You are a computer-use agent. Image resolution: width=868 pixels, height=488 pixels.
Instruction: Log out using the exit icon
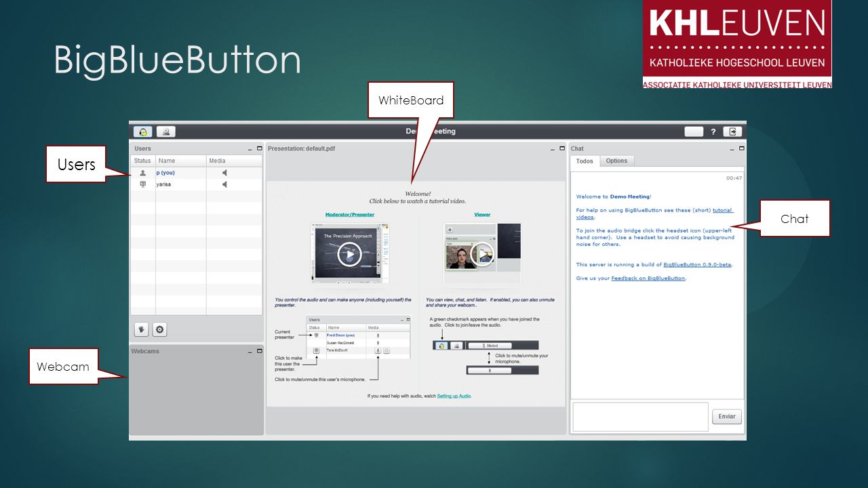(x=732, y=131)
